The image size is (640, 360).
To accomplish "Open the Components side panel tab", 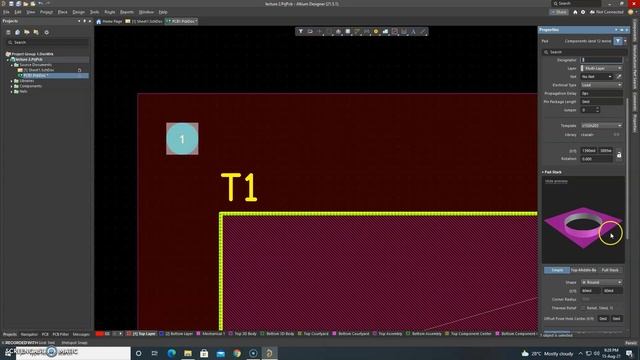I will tap(635, 32).
